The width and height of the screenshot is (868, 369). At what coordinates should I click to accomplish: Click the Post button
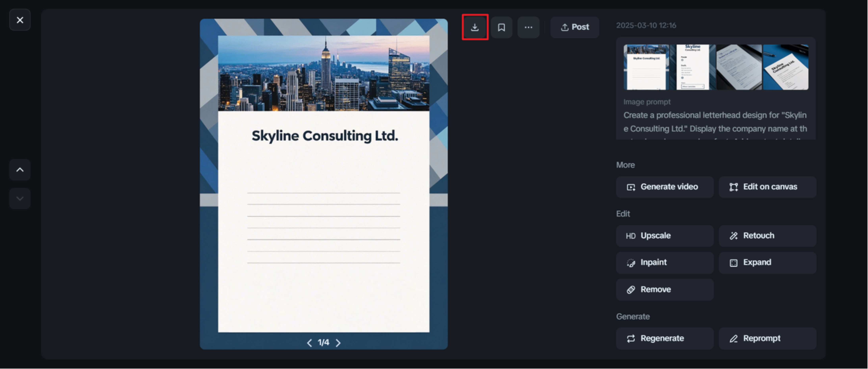tap(574, 27)
